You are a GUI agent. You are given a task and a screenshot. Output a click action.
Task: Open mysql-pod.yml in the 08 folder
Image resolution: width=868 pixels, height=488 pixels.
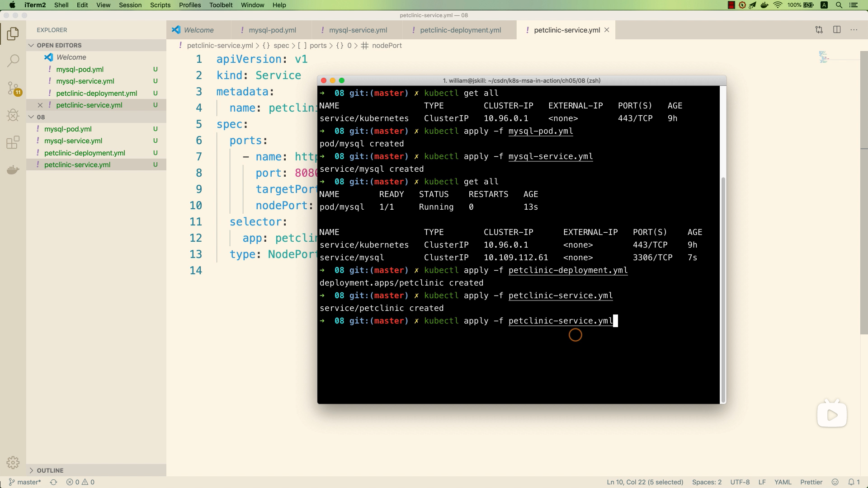click(x=96, y=129)
